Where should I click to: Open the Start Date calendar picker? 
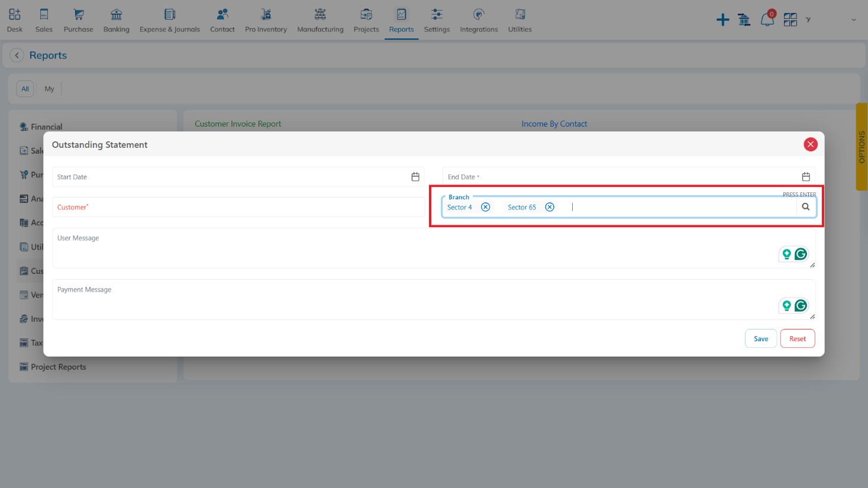(x=415, y=177)
